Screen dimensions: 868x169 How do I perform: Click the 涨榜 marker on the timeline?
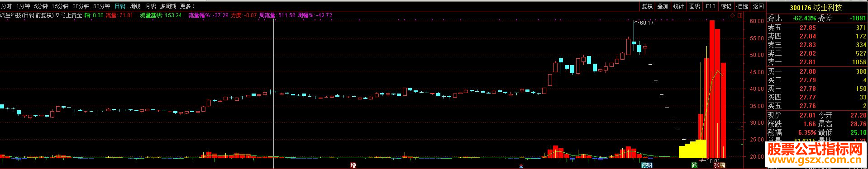720,165
